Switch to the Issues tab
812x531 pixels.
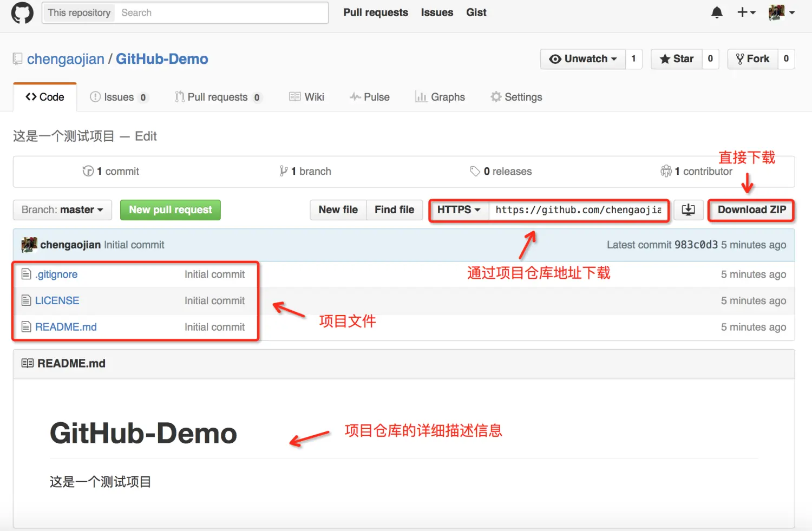(119, 97)
